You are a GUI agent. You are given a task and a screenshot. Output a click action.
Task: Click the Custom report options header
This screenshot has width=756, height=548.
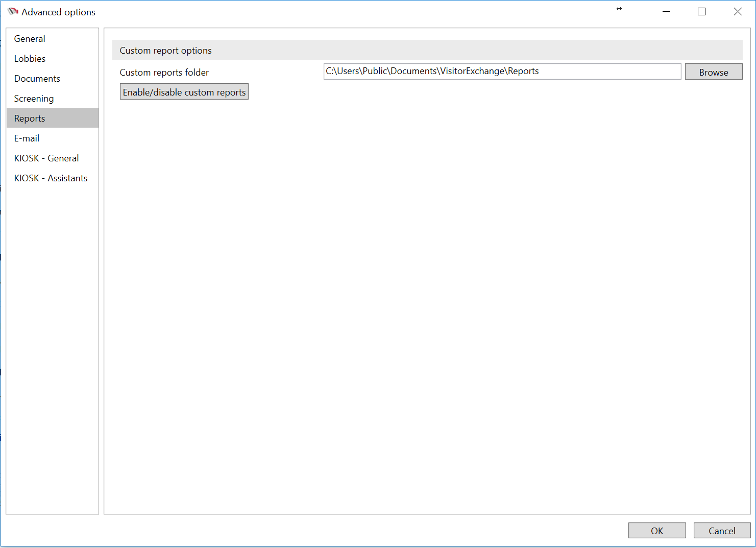(427, 50)
